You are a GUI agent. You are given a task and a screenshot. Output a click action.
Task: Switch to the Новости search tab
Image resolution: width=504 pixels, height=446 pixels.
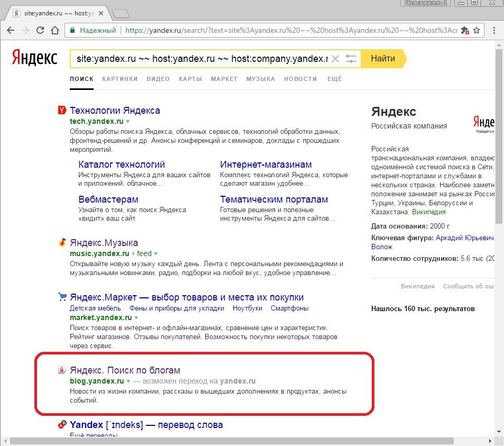[300, 79]
